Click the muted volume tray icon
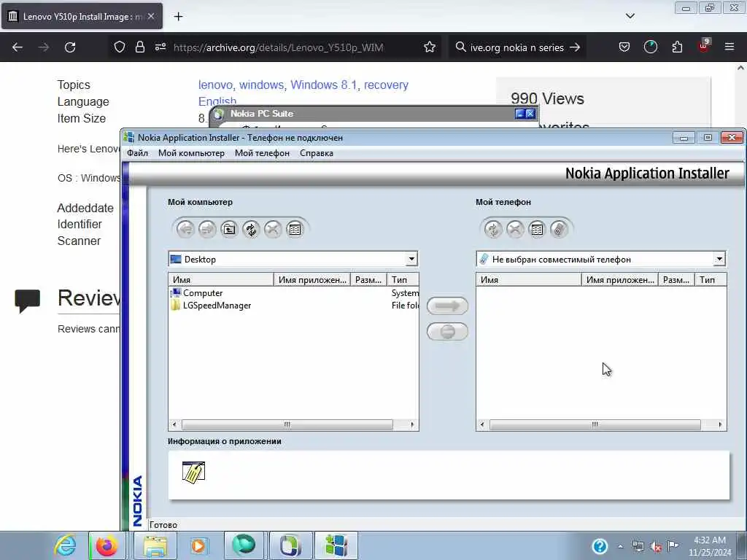 [656, 547]
